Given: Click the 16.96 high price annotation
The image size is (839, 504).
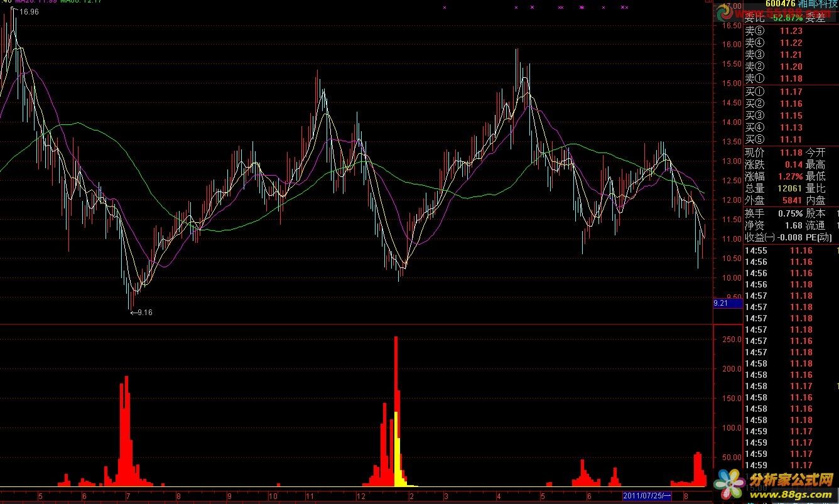Looking at the screenshot, I should tap(29, 12).
